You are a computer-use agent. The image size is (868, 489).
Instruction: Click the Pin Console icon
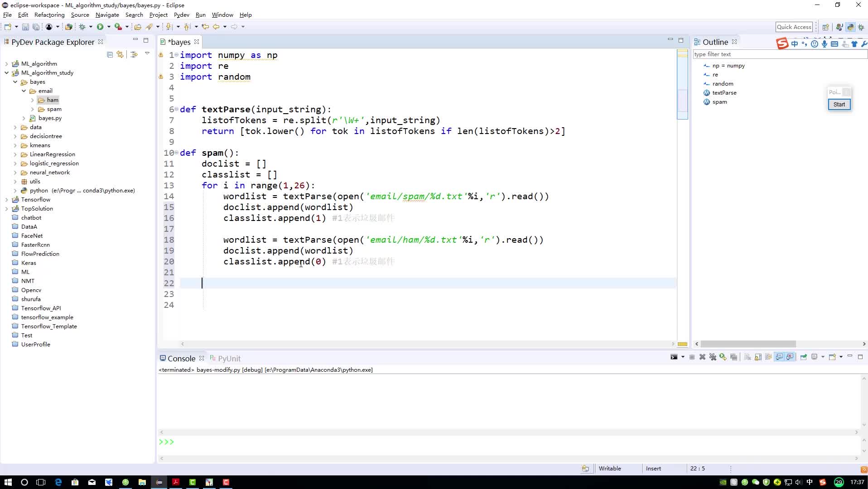[803, 357]
